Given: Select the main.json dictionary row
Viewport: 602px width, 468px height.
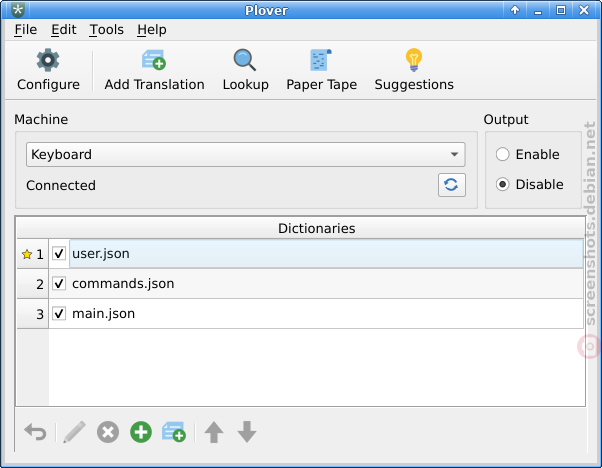Looking at the screenshot, I should (316, 313).
